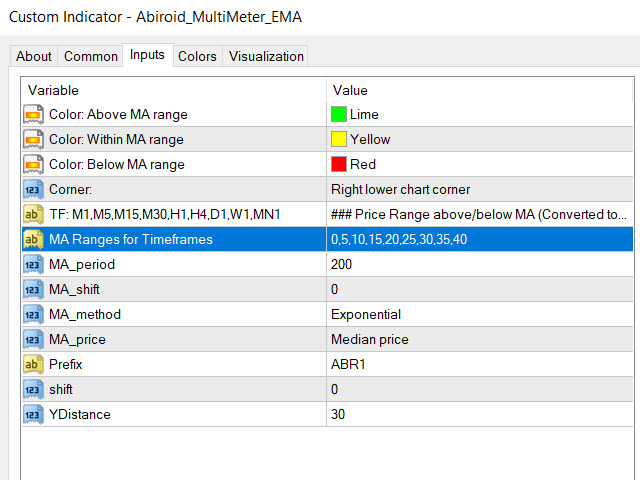Select the Lime color swatch
The height and width of the screenshot is (480, 640).
(x=339, y=114)
